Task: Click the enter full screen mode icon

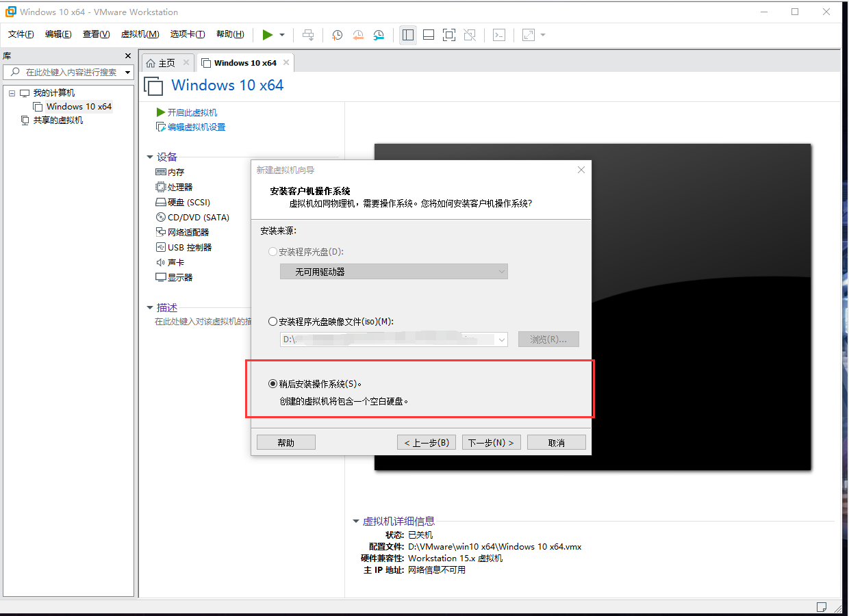Action: pos(449,35)
